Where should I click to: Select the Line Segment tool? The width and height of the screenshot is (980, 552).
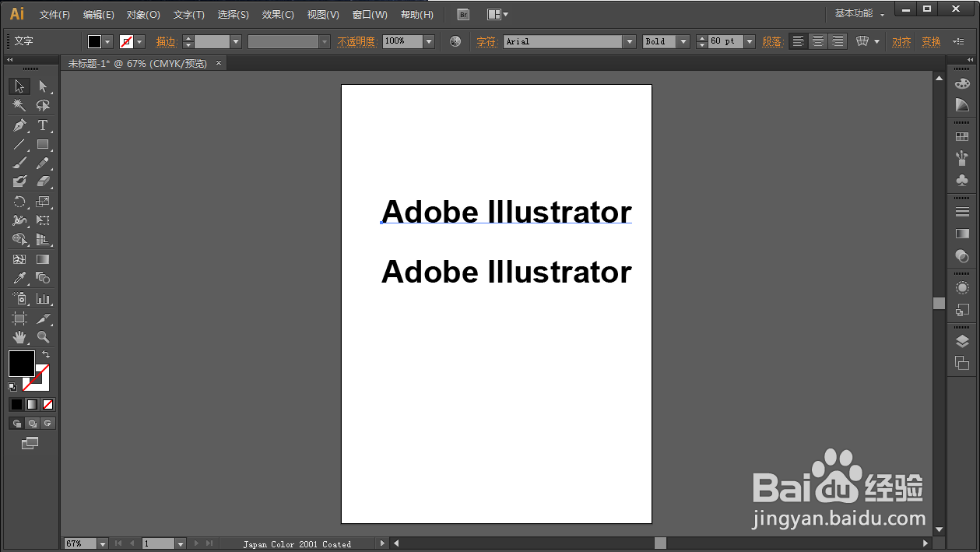tap(19, 144)
